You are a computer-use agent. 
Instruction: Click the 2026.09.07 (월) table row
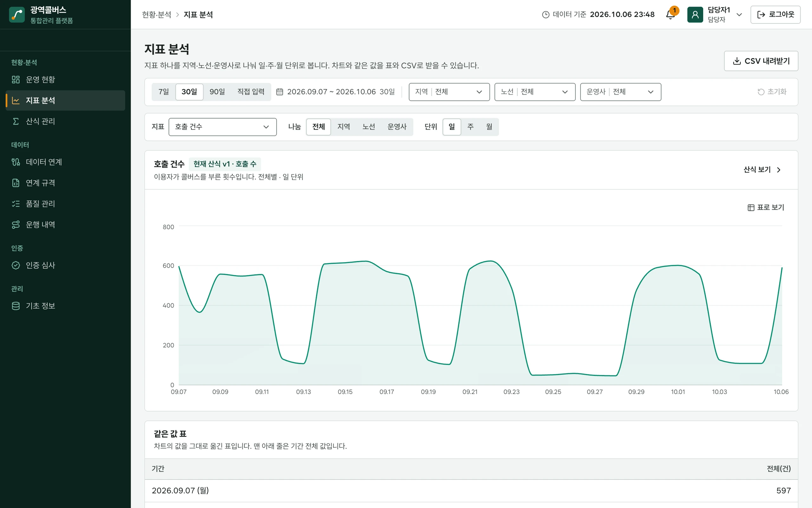pos(471,491)
